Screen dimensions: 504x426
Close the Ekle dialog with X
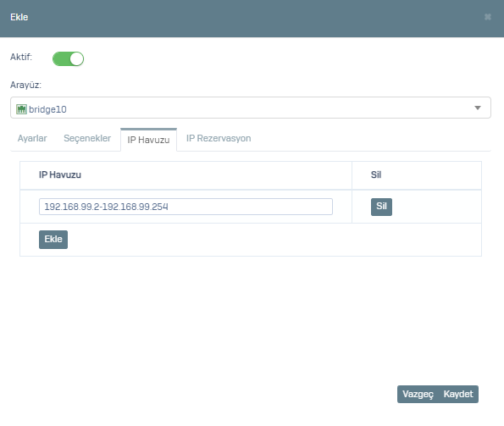click(488, 17)
